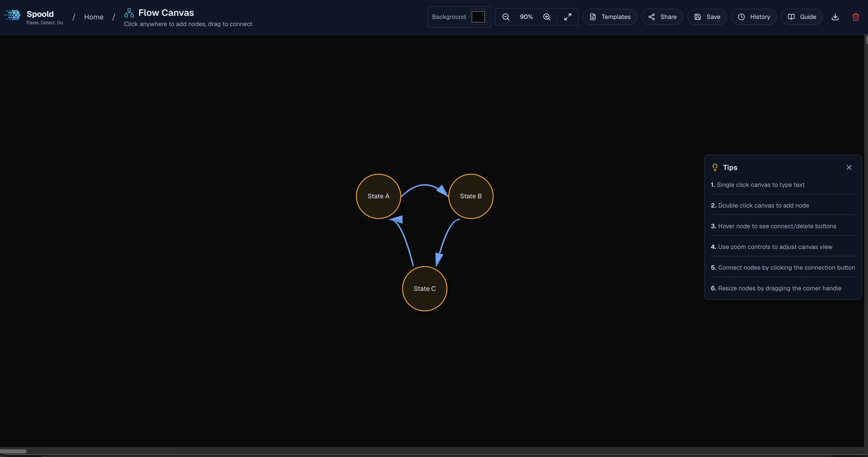This screenshot has width=868, height=457.
Task: Save the current flow canvas
Action: coord(707,17)
